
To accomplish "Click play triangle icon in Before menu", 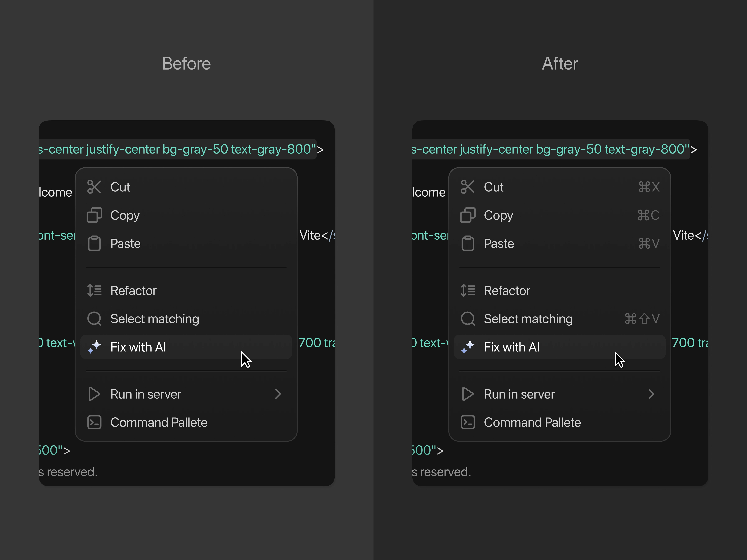I will 94,394.
